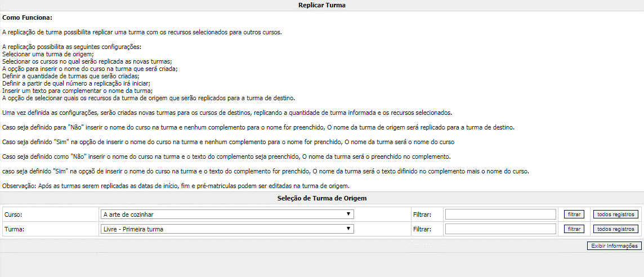Click the arrow on the Curso combo box
This screenshot has width=644, height=277.
[349, 215]
